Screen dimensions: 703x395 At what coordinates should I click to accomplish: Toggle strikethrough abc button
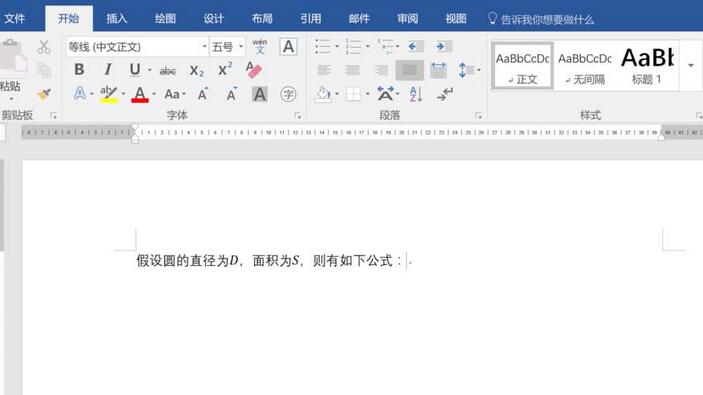click(x=168, y=71)
